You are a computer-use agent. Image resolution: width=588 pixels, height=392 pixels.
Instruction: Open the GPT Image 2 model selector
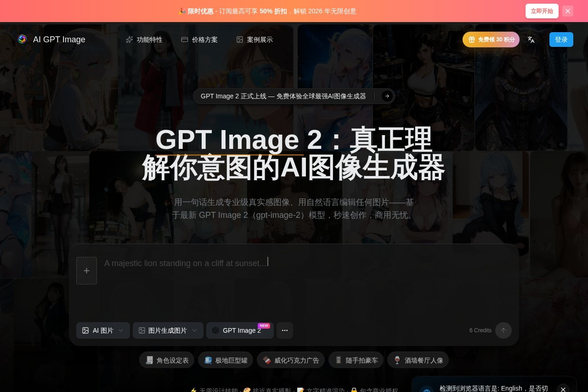coord(240,330)
